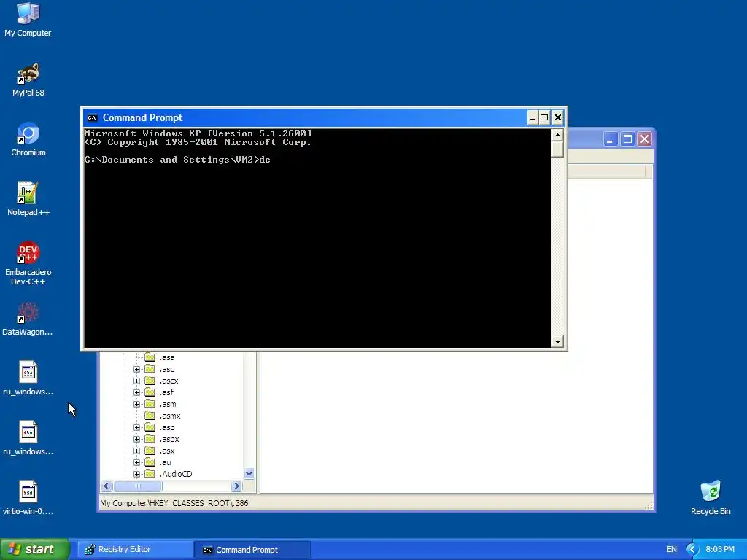747x560 pixels.
Task: Click the 8:03 PM clock
Action: click(x=720, y=550)
